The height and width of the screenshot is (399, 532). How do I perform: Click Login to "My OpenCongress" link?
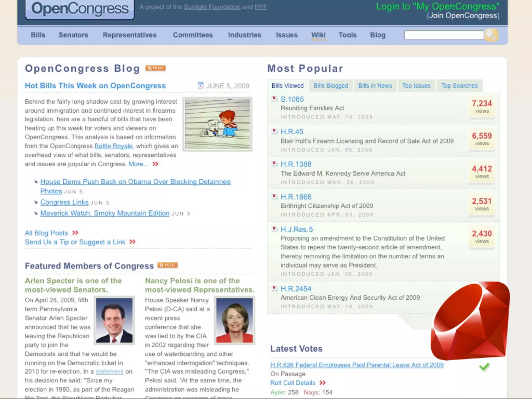[x=437, y=6]
